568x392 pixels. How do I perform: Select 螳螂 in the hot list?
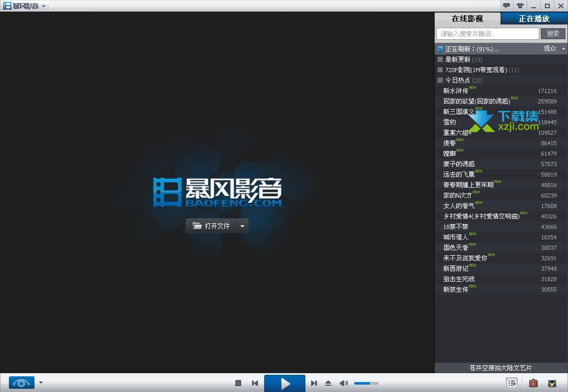coord(450,154)
